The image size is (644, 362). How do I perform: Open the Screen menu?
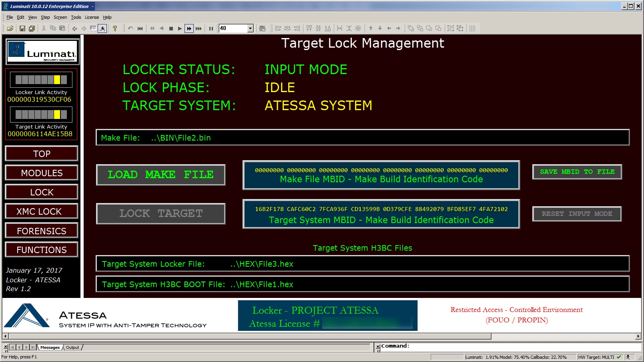pos(60,17)
